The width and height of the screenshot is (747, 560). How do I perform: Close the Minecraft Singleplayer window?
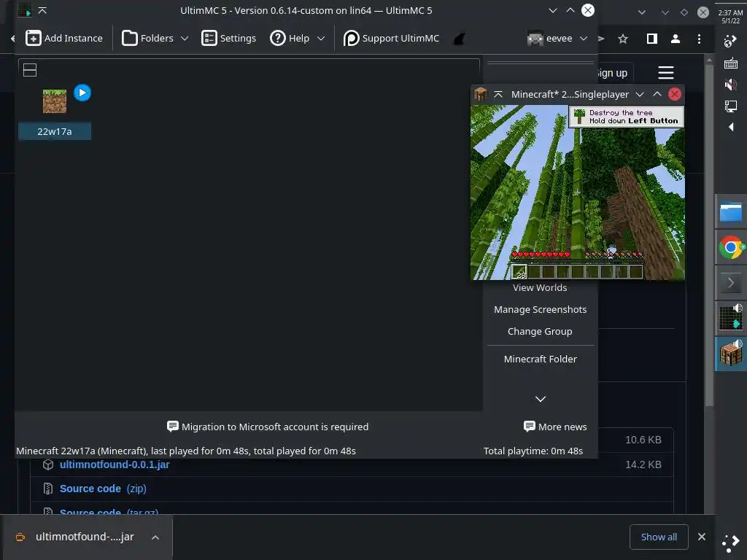point(675,94)
